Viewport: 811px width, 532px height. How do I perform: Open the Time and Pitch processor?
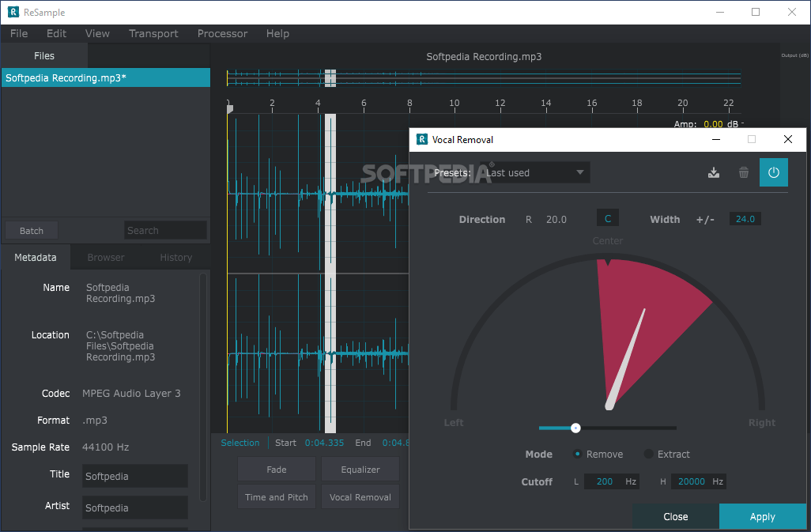tap(276, 497)
